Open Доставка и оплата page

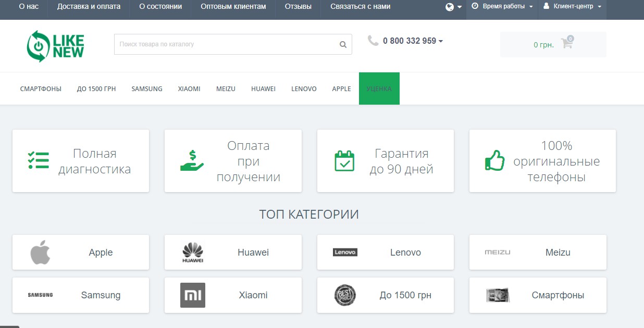tap(89, 7)
